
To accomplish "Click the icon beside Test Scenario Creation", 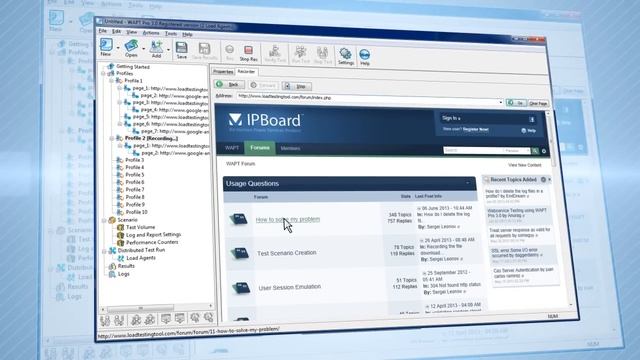I will pos(240,253).
